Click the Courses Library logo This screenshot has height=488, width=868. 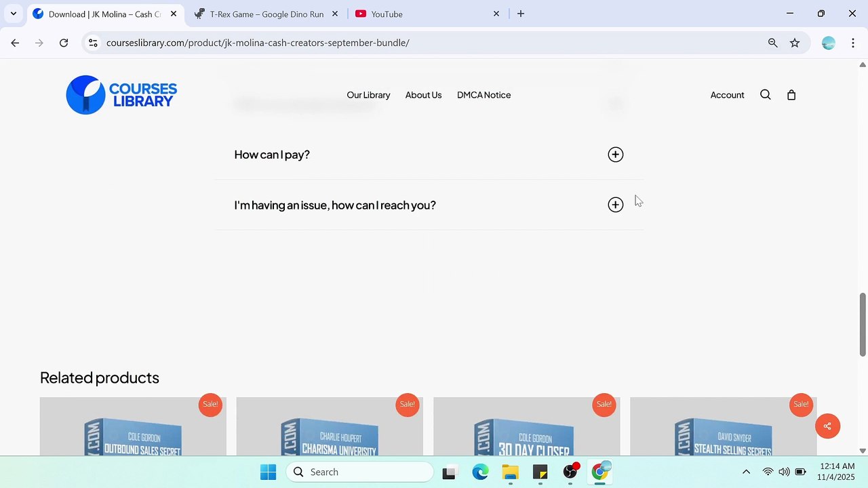pyautogui.click(x=121, y=95)
